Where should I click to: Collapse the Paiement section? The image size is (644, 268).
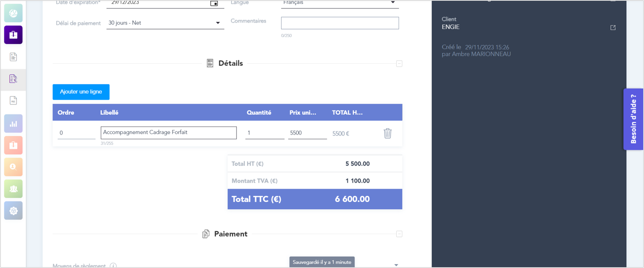(399, 234)
